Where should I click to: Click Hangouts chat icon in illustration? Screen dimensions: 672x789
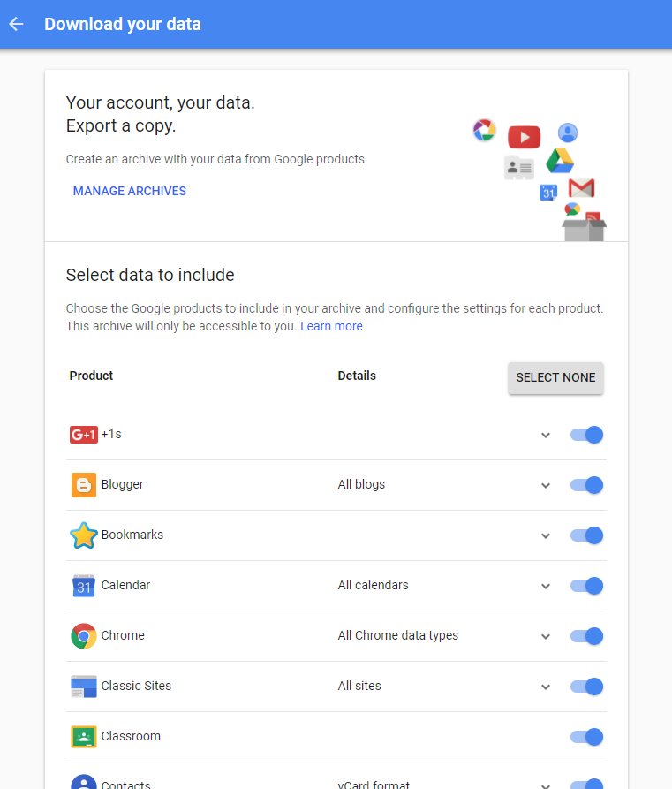(x=572, y=209)
